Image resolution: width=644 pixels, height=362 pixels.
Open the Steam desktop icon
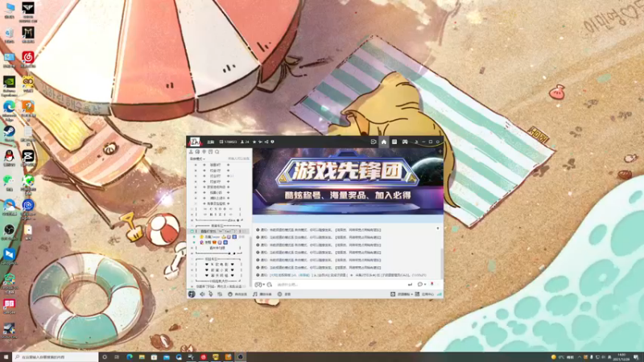pos(9,133)
